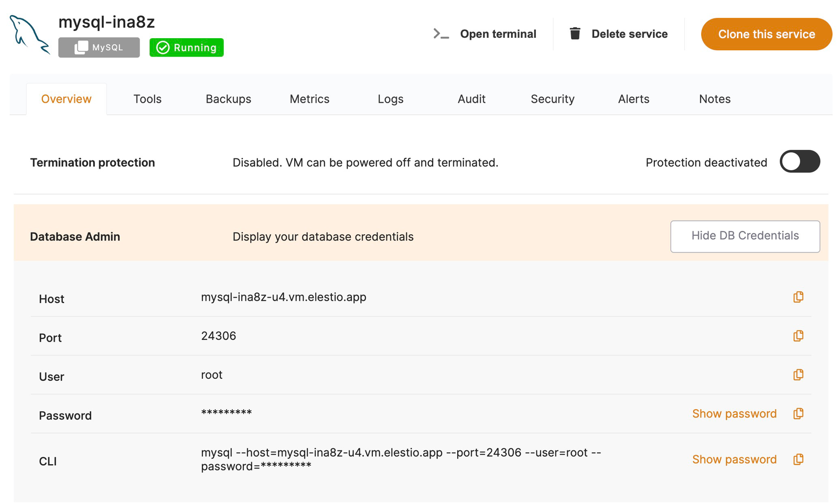Copy the CLI connection command
Viewport: 839px width, 504px height.
tap(798, 459)
